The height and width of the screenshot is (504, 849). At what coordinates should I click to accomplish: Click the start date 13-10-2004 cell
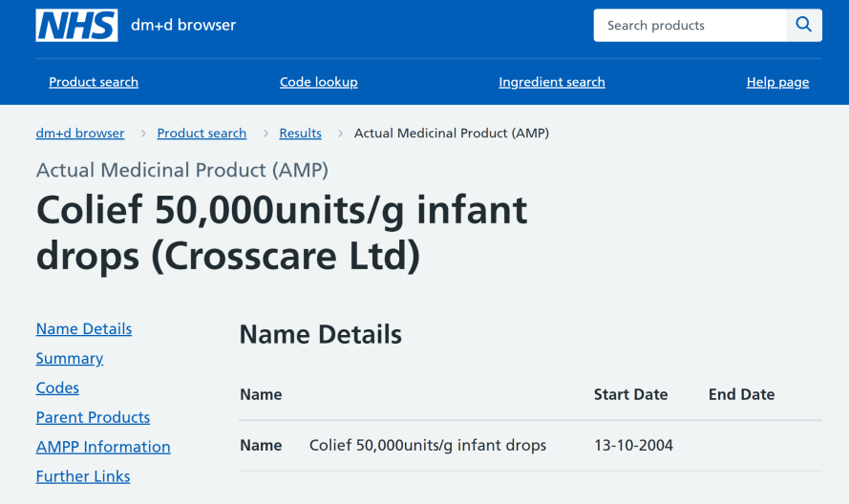coord(633,445)
